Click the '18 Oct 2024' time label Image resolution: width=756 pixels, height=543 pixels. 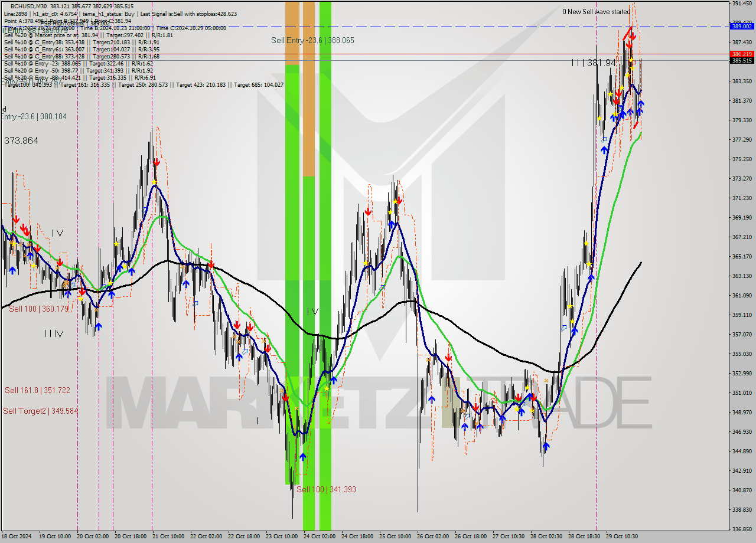click(17, 537)
